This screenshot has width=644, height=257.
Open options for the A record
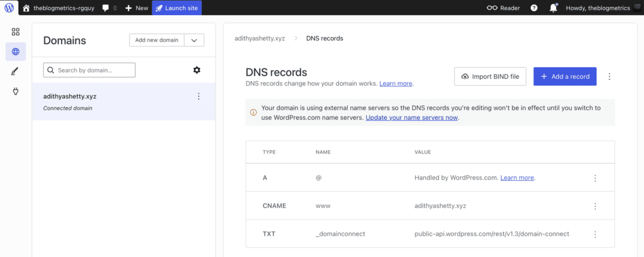pyautogui.click(x=595, y=178)
